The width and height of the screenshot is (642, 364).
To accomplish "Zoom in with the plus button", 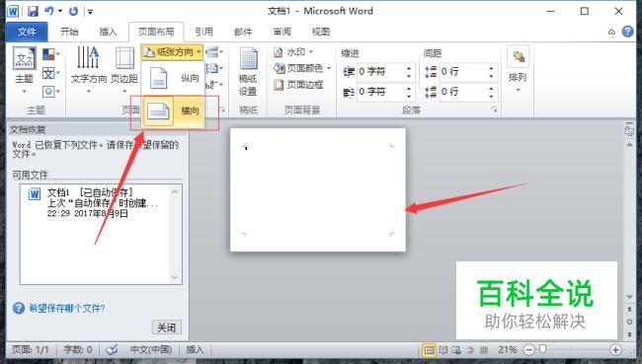I will point(615,350).
